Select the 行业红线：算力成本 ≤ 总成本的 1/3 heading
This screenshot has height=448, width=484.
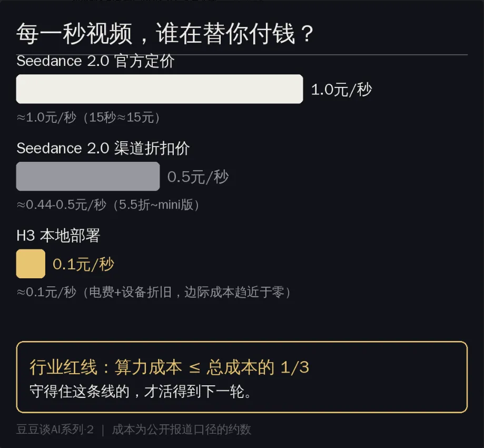coord(169,368)
